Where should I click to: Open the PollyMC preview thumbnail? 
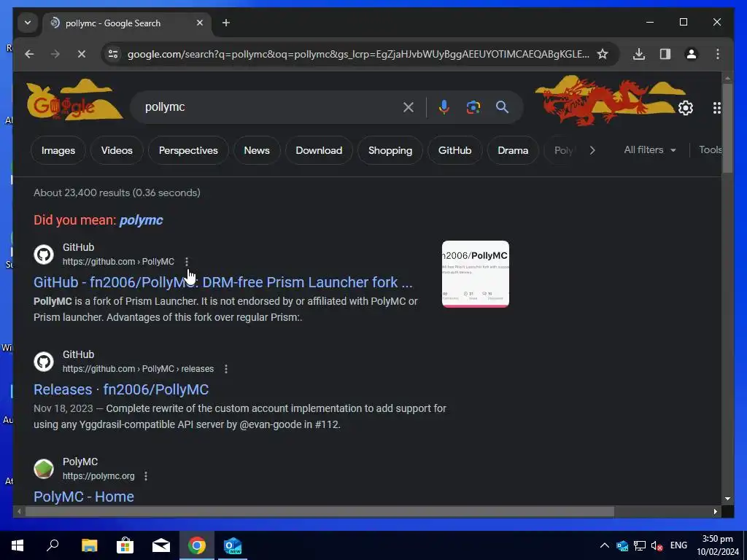point(476,274)
